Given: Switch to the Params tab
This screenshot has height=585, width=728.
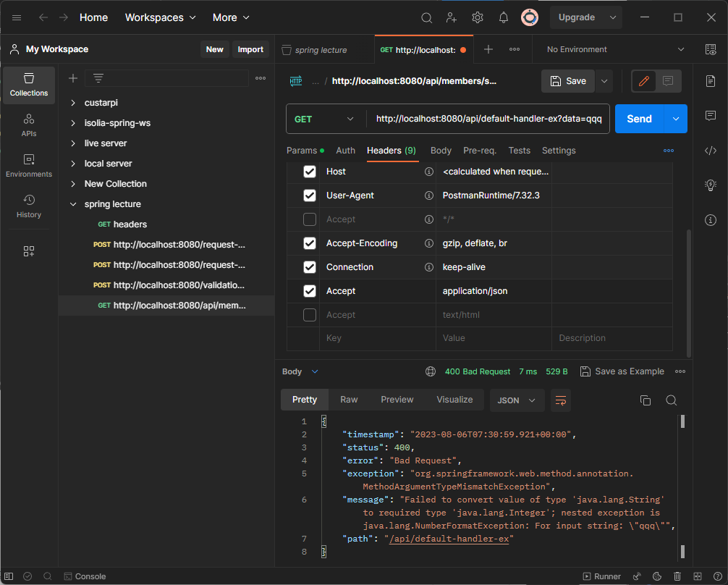Looking at the screenshot, I should tap(305, 151).
